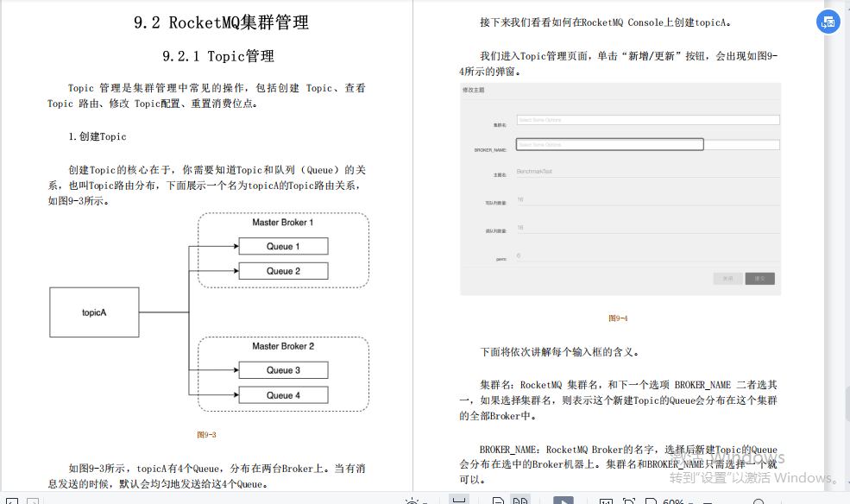The image size is (850, 504).
Task: Expand the eye-protection brightness dropdown arrow
Action: pos(425,499)
